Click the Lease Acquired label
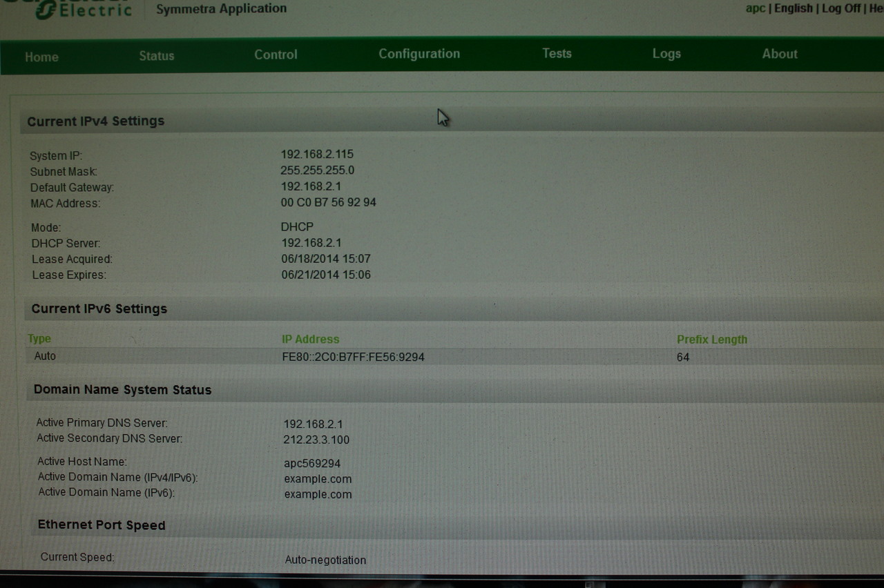This screenshot has width=884, height=588. pyautogui.click(x=72, y=259)
